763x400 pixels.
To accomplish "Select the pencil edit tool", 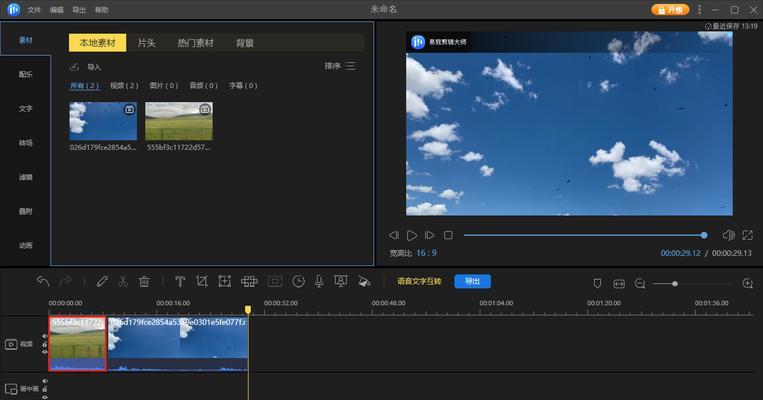I will pos(102,281).
